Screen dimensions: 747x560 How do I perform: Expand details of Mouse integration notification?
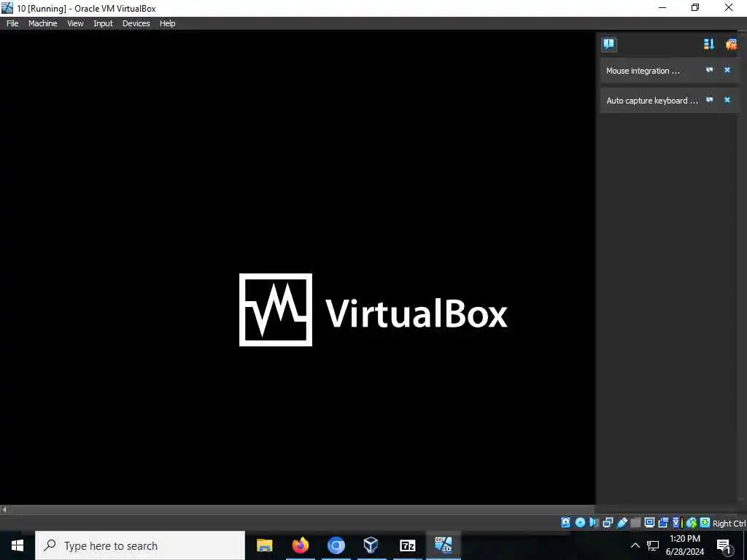point(709,70)
